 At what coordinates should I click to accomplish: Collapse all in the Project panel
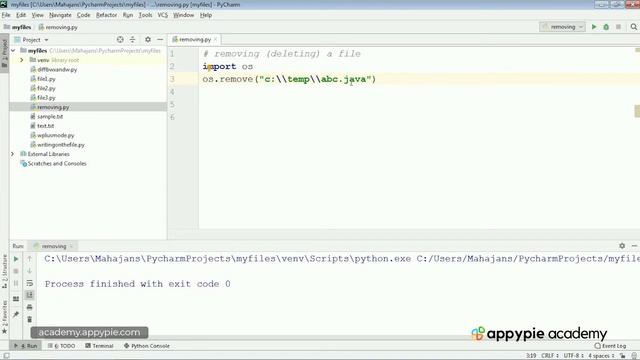pos(132,40)
